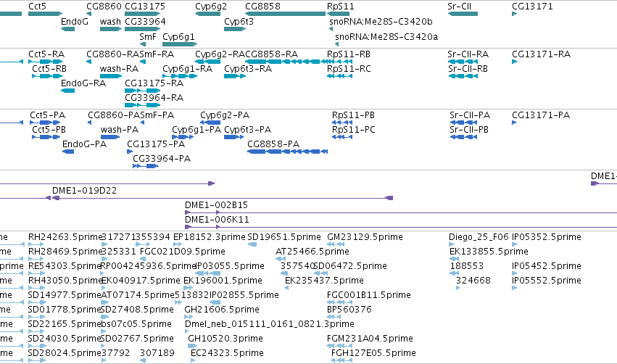Click the Cyp6g1-RA transcript label
617x364 pixels.
187,69
